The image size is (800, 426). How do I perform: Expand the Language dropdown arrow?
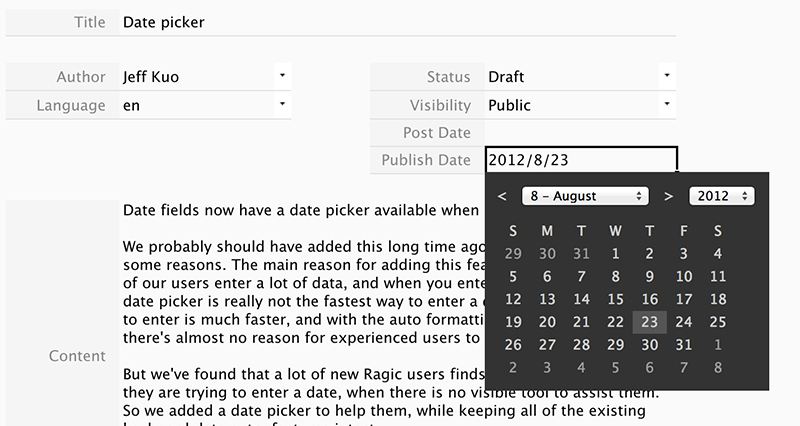[x=282, y=104]
